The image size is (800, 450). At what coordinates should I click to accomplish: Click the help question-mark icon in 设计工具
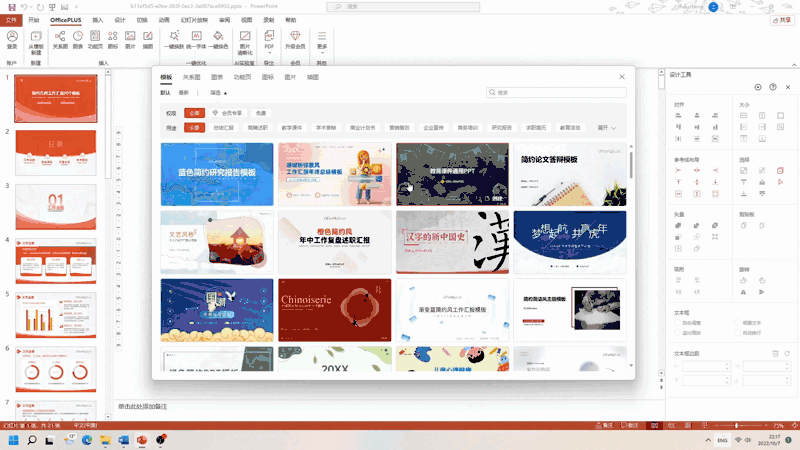click(x=773, y=87)
